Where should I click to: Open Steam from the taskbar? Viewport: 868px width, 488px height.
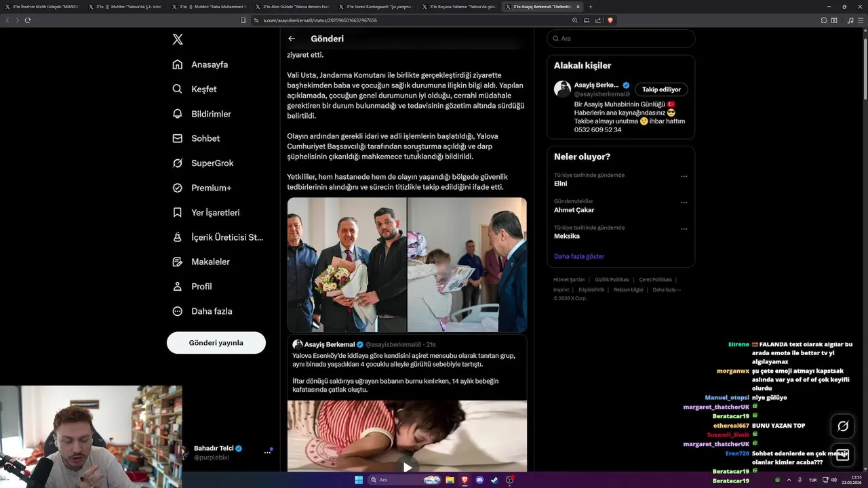tap(494, 480)
